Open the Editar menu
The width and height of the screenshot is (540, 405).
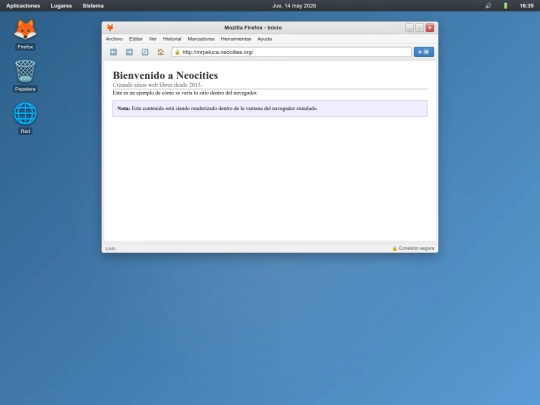(x=136, y=39)
